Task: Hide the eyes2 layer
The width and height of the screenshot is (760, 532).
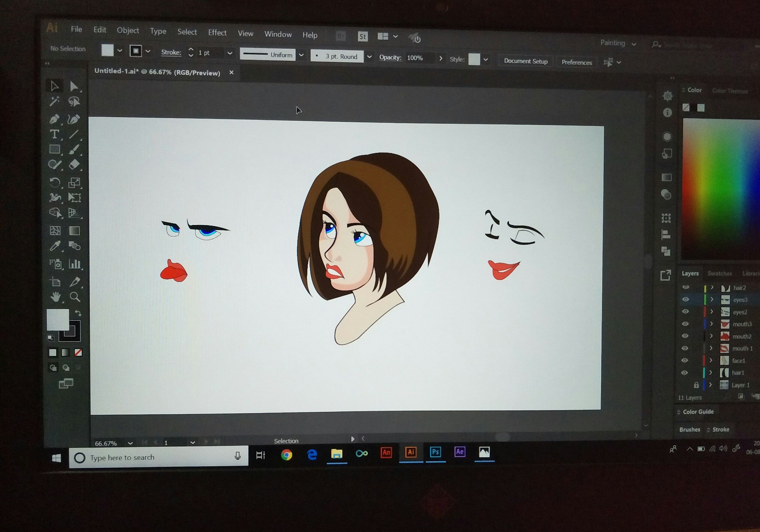Action: coord(685,312)
